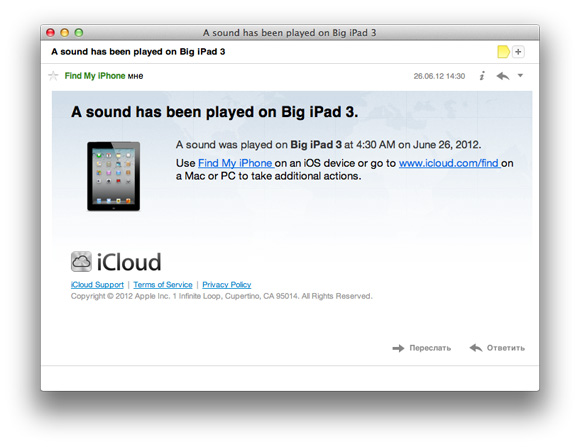Click the Find My iPhone sender name

(95, 76)
